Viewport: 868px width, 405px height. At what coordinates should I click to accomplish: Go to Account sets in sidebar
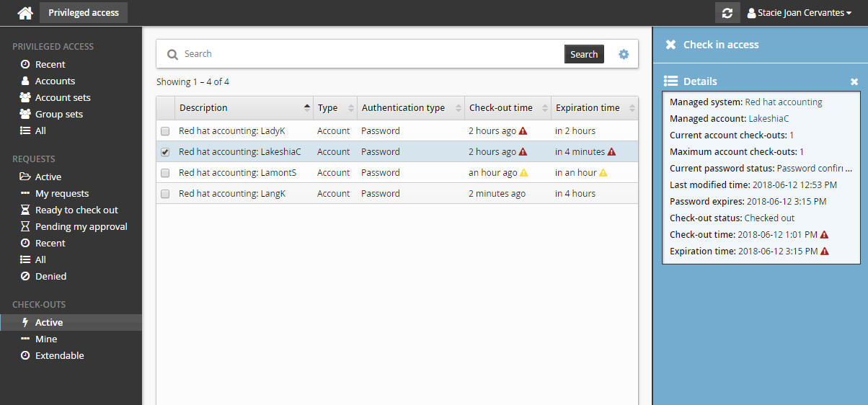[x=63, y=98]
